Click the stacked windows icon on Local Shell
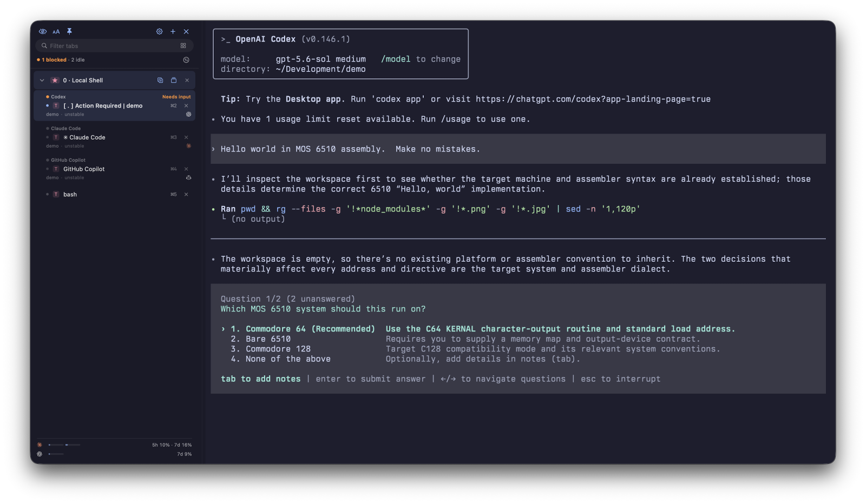 tap(174, 80)
